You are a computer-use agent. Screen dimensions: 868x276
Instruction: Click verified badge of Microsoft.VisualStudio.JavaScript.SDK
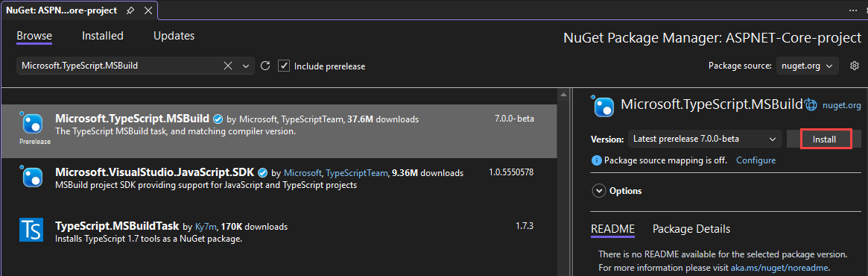263,172
